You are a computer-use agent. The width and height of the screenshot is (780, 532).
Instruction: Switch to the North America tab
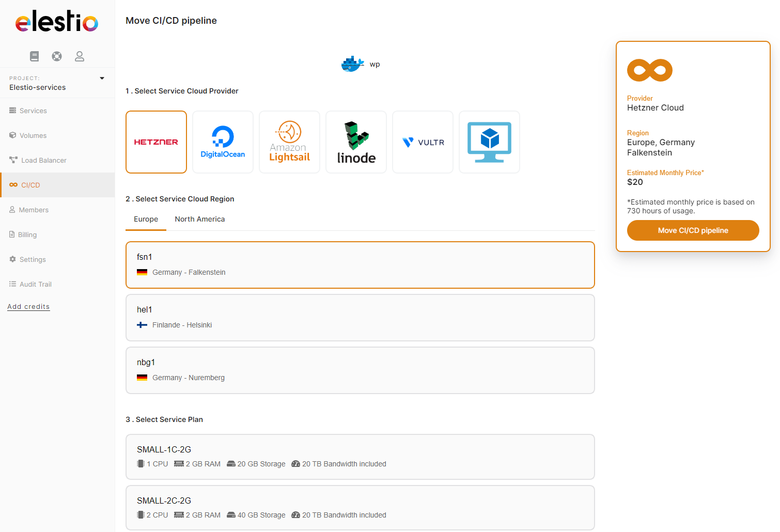(x=199, y=219)
